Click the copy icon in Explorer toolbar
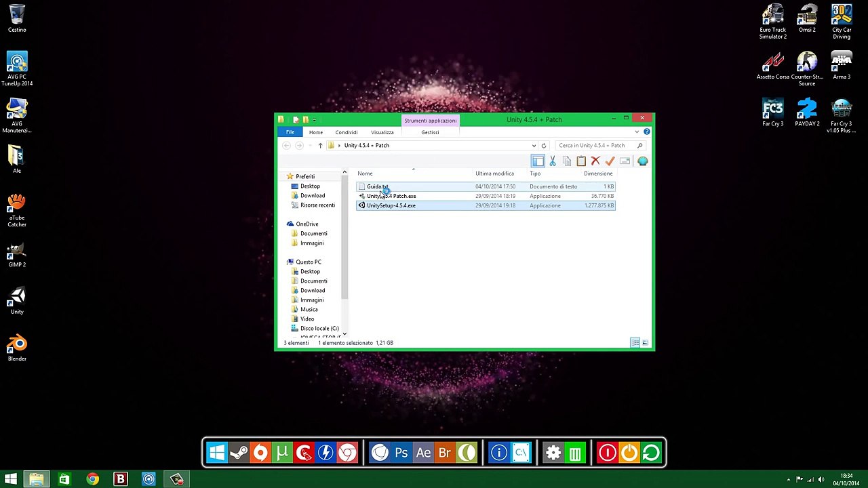 567,161
